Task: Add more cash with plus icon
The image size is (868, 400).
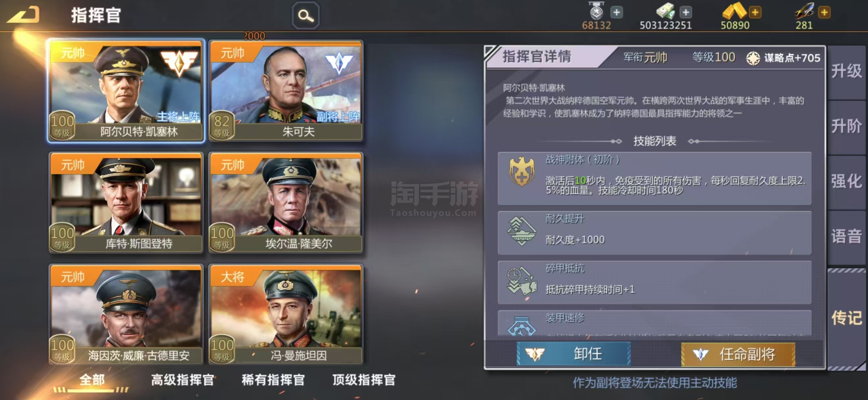Action: tap(686, 13)
